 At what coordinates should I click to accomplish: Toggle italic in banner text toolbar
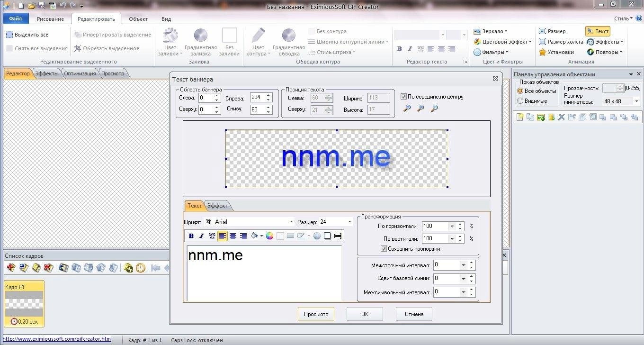(x=201, y=236)
